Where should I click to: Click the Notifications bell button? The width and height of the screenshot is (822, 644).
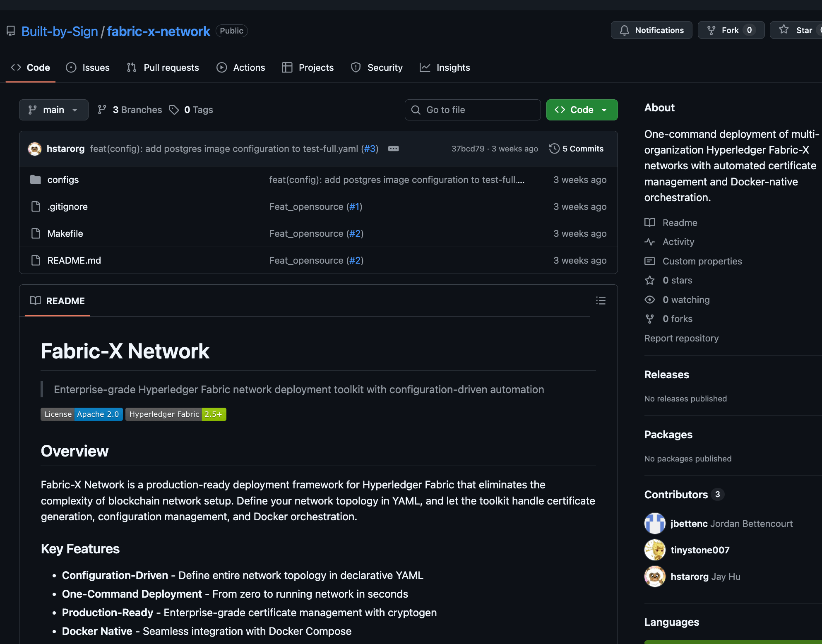click(x=651, y=30)
